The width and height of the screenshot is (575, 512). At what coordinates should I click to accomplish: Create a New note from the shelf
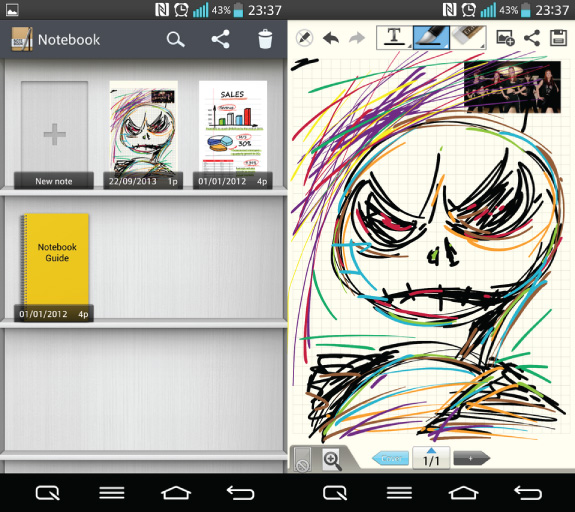pyautogui.click(x=54, y=134)
